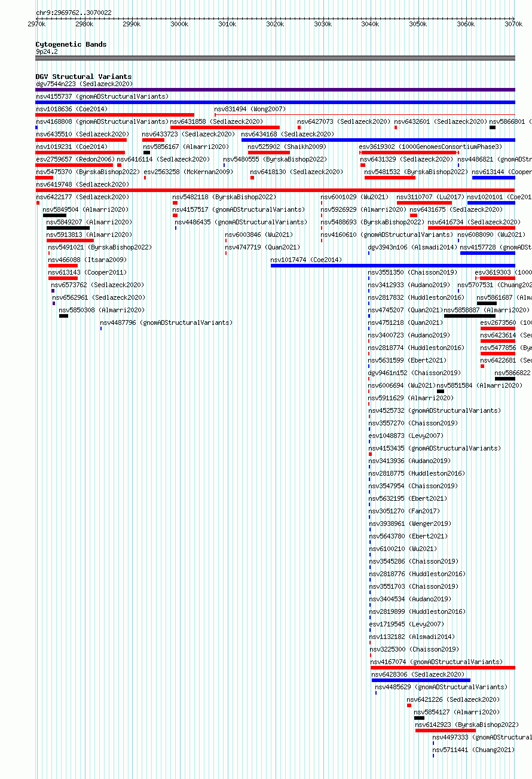Click the 3000k ruler tick label
Viewport: 532px width, 779px height.
pyautogui.click(x=179, y=24)
